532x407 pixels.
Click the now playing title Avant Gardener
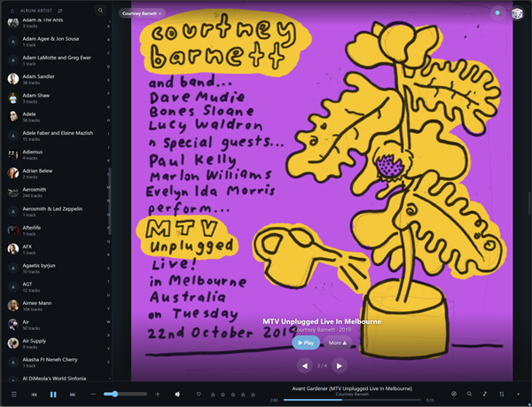pyautogui.click(x=352, y=388)
